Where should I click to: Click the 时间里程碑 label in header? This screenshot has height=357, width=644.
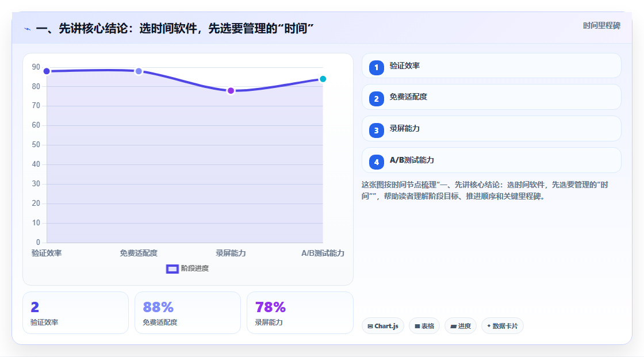[601, 25]
